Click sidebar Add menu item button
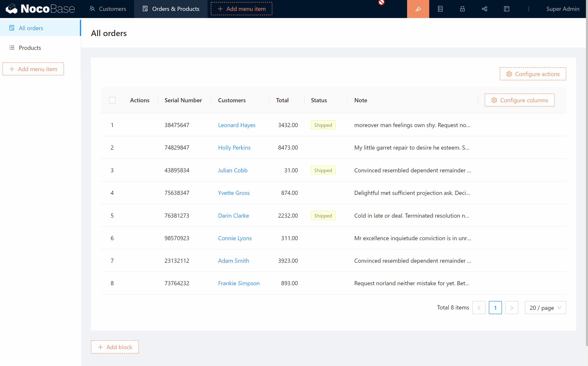Image resolution: width=588 pixels, height=366 pixels. (x=33, y=69)
